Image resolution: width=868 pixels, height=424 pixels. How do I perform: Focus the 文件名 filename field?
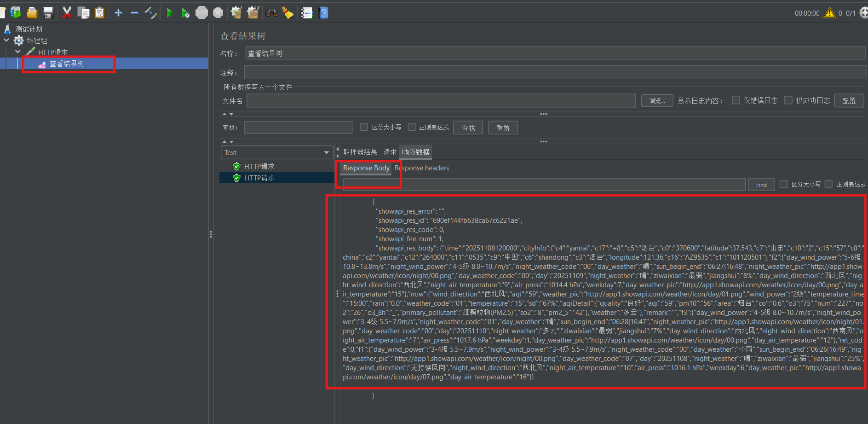[441, 101]
